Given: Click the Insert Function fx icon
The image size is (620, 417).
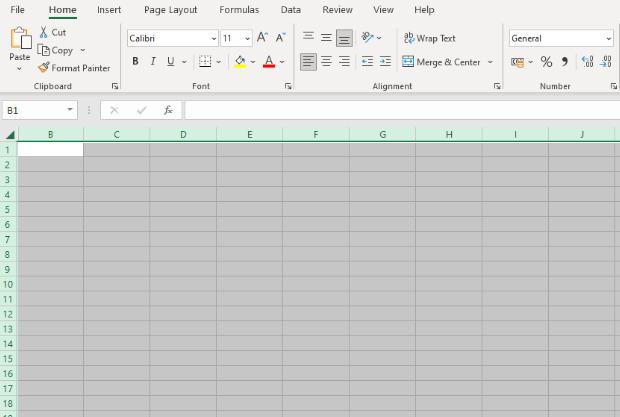Looking at the screenshot, I should pos(168,110).
